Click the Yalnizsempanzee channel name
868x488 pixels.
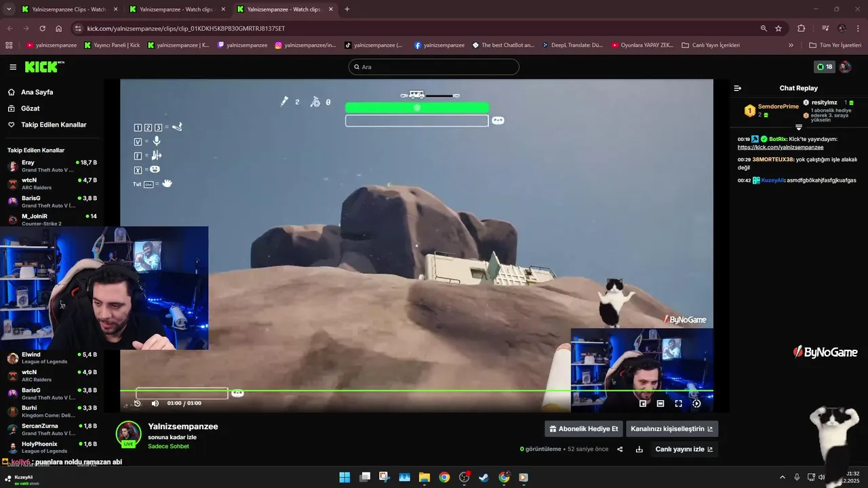tap(183, 426)
